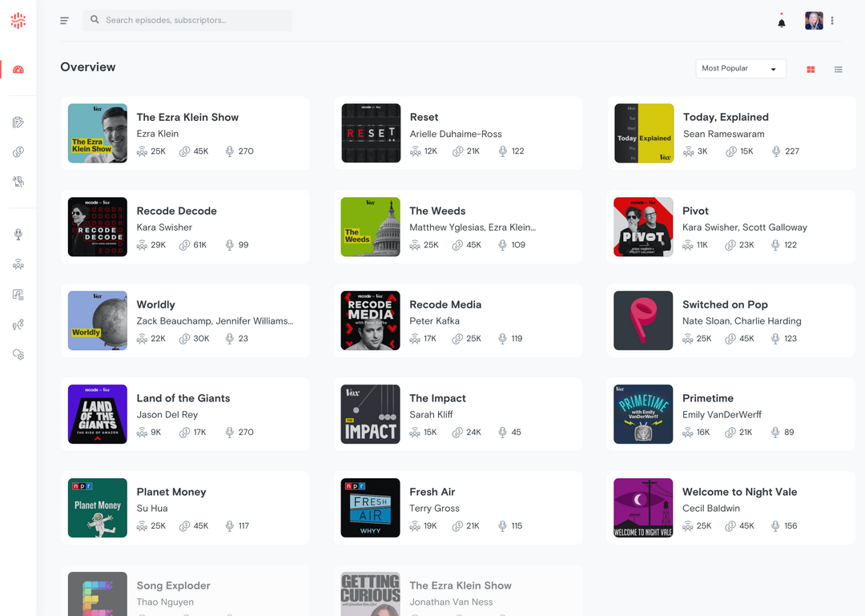
Task: Open Recode Decode podcast title
Action: coord(176,211)
